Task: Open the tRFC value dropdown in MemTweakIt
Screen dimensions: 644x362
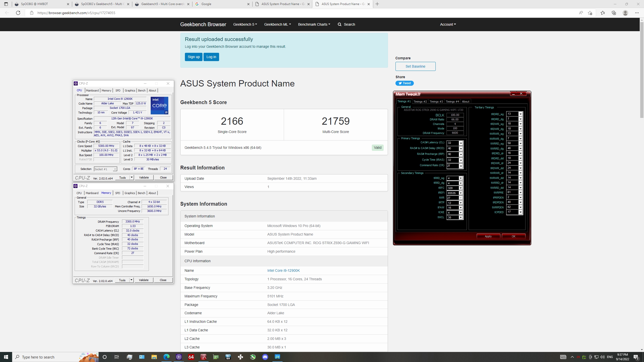Action: tap(461, 188)
